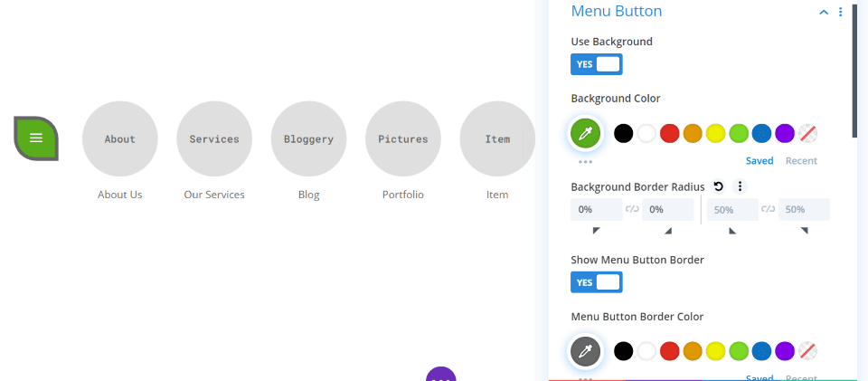Click the Item label below the circle
This screenshot has height=381, width=868.
pyautogui.click(x=497, y=195)
